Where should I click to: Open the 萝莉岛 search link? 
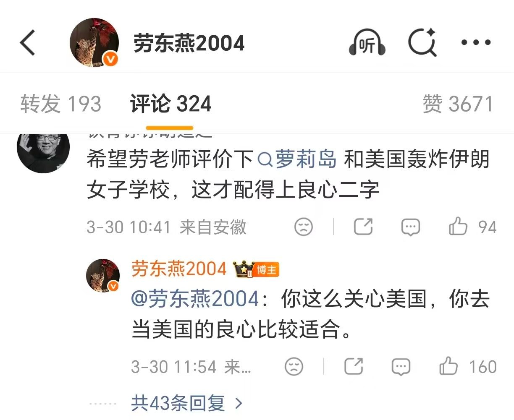(x=297, y=159)
